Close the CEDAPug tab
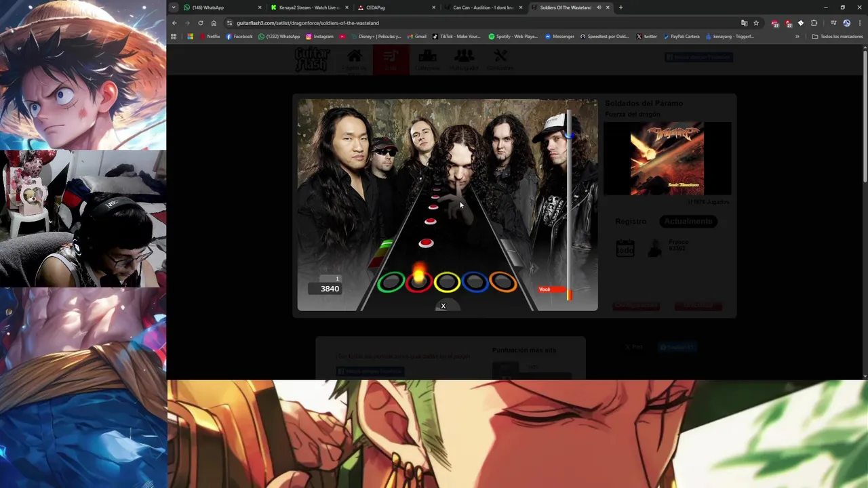Viewport: 868px width, 488px height. (433, 7)
